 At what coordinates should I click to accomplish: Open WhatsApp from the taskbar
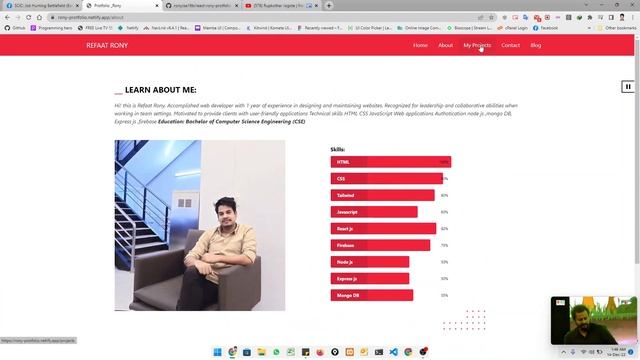276,352
